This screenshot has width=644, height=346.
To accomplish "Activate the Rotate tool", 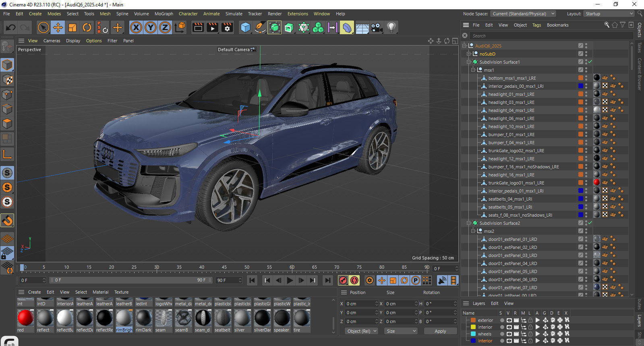I will pyautogui.click(x=87, y=27).
